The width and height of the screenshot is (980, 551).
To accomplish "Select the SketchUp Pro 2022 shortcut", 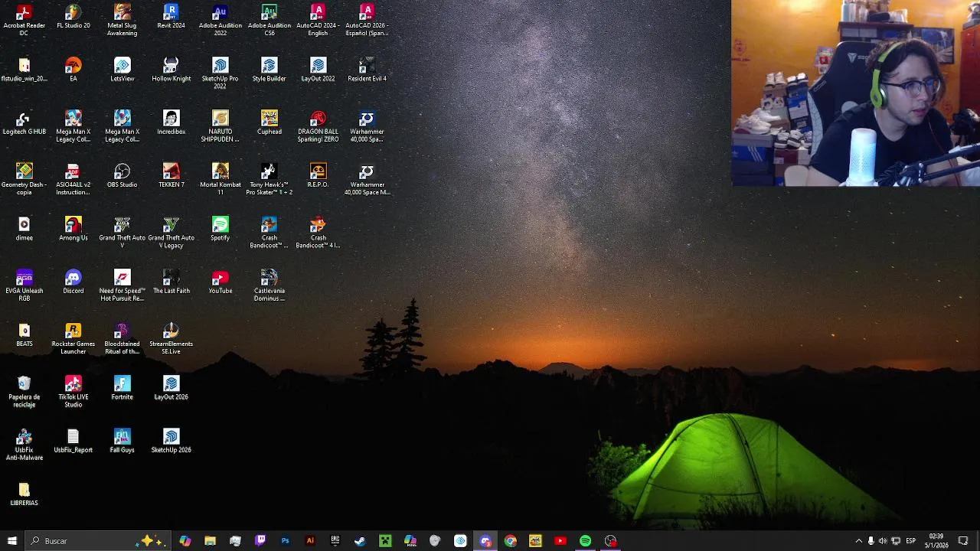I will click(220, 73).
